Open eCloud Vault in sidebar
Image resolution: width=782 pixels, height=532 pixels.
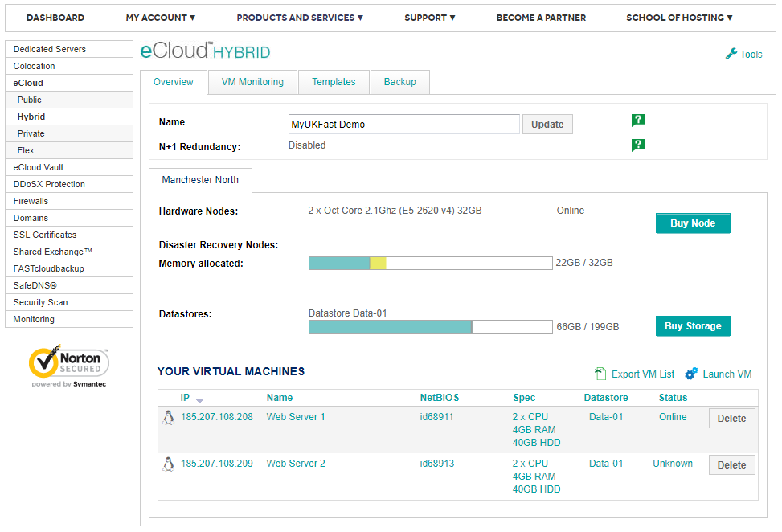click(69, 167)
